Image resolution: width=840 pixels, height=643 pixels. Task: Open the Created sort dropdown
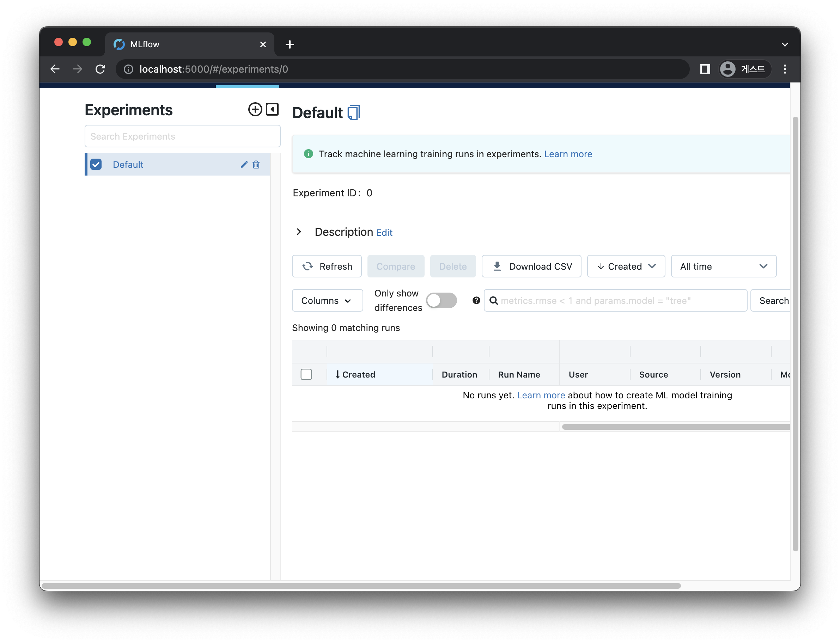click(x=626, y=267)
